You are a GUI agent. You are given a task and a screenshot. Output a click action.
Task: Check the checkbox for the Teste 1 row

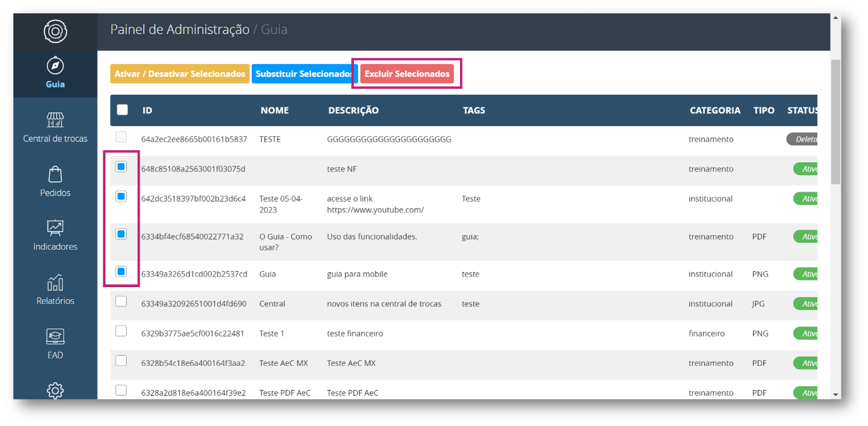click(121, 331)
